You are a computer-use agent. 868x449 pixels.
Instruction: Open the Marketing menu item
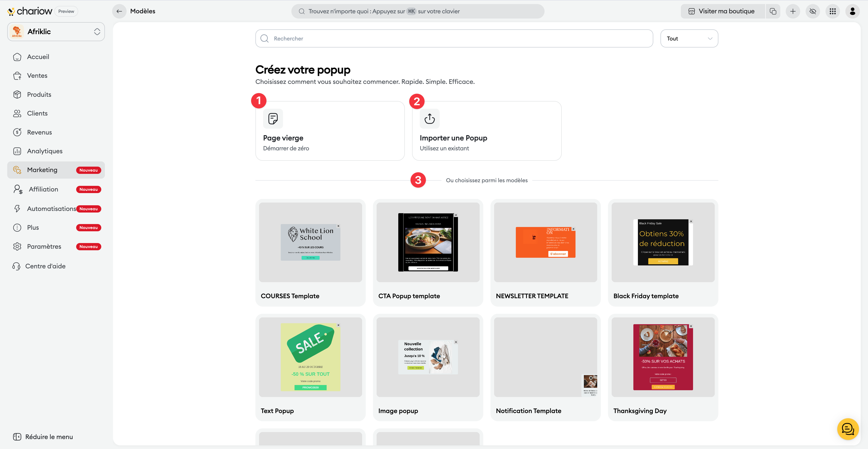(42, 170)
